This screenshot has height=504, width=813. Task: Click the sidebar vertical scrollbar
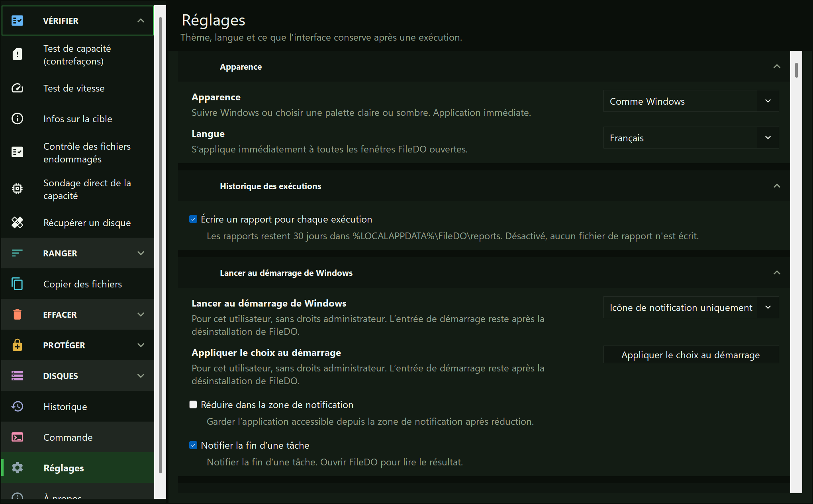point(161,245)
